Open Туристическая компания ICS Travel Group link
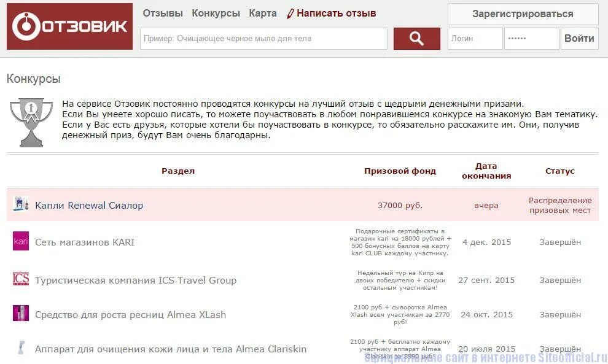 [136, 281]
